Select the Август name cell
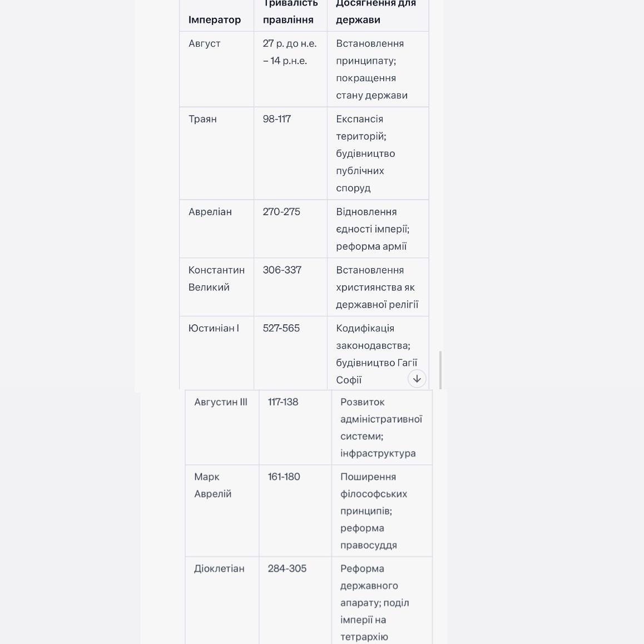Screen dimensions: 644x644 pyautogui.click(x=205, y=43)
